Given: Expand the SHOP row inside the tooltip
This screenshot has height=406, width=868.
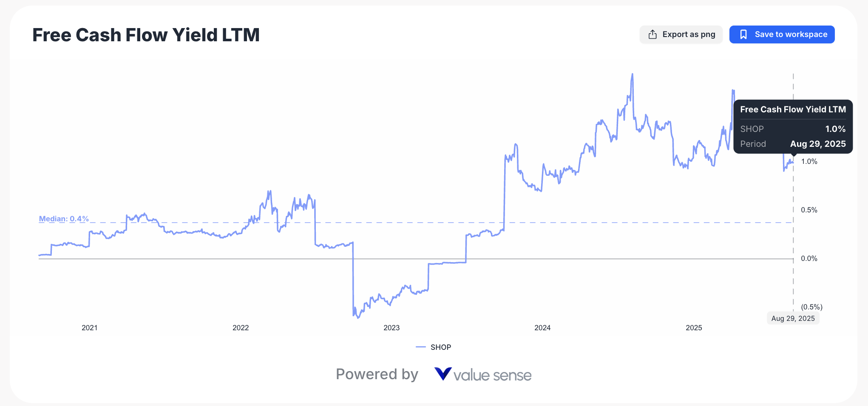Looking at the screenshot, I should (792, 129).
